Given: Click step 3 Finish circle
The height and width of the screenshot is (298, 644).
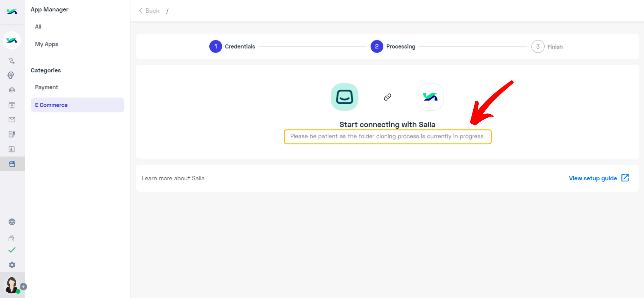Looking at the screenshot, I should click(538, 47).
